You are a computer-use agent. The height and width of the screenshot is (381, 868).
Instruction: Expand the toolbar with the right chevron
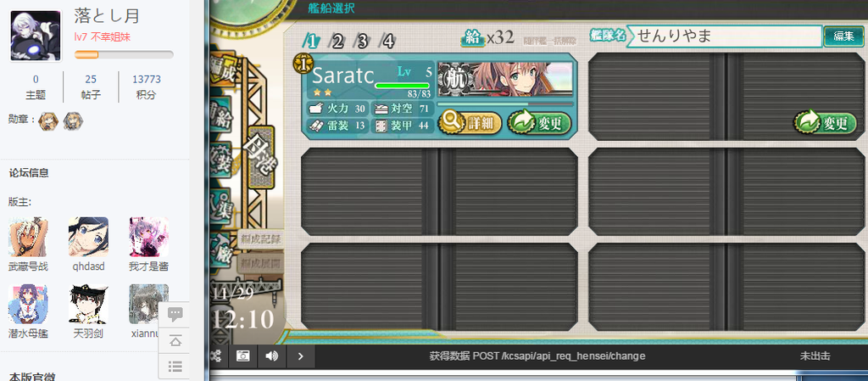[x=301, y=356]
